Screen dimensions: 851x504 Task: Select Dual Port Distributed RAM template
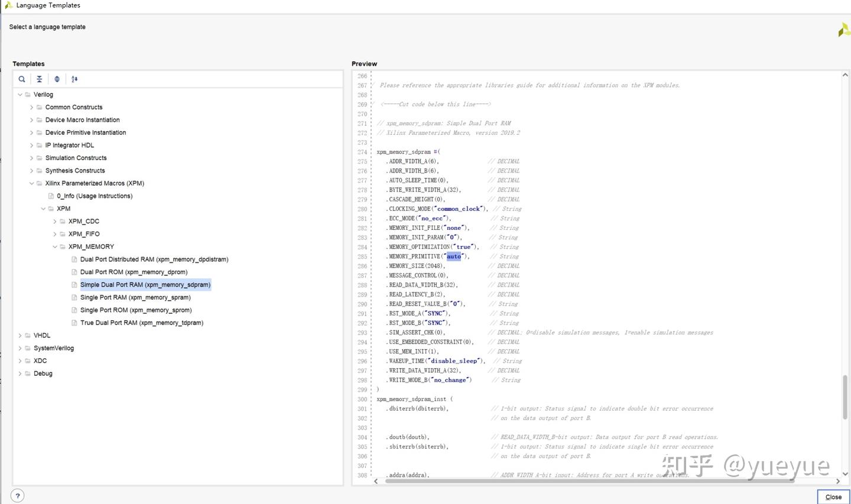pos(154,259)
